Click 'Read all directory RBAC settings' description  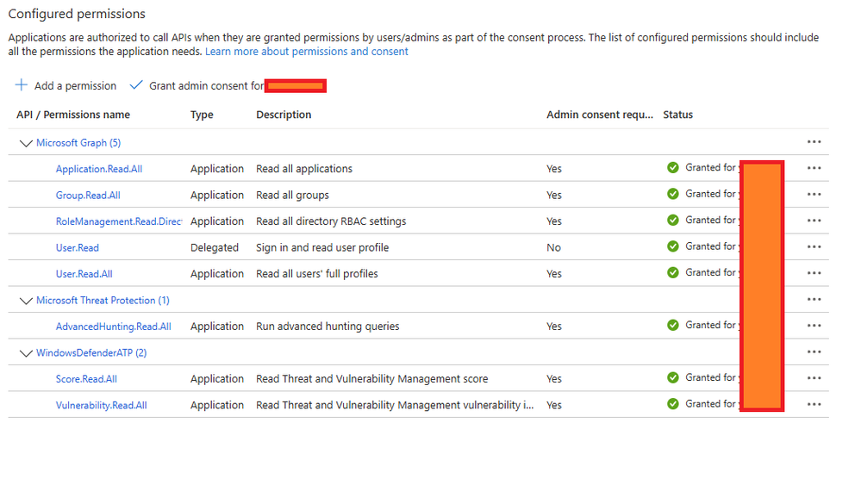tap(331, 221)
